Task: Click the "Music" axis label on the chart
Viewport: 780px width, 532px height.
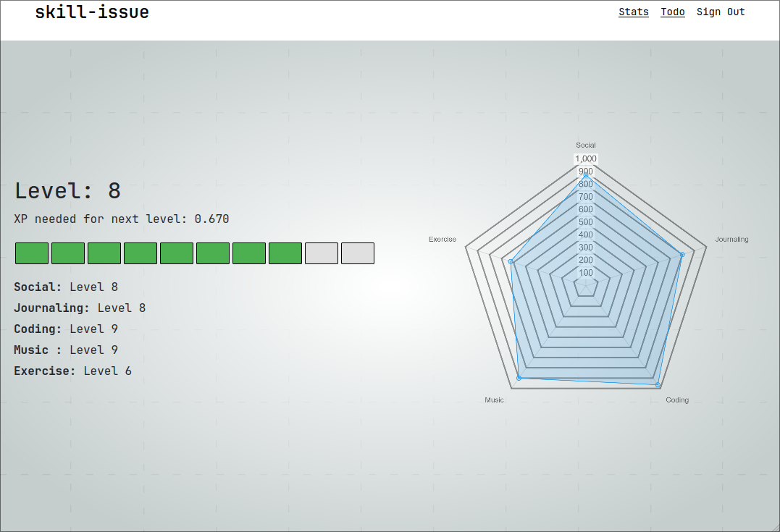Action: [494, 400]
